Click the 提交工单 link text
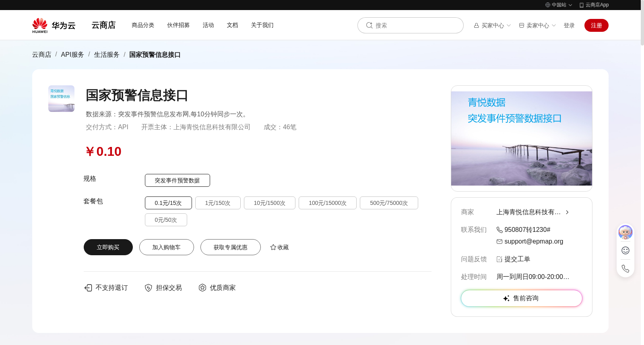 pos(517,259)
